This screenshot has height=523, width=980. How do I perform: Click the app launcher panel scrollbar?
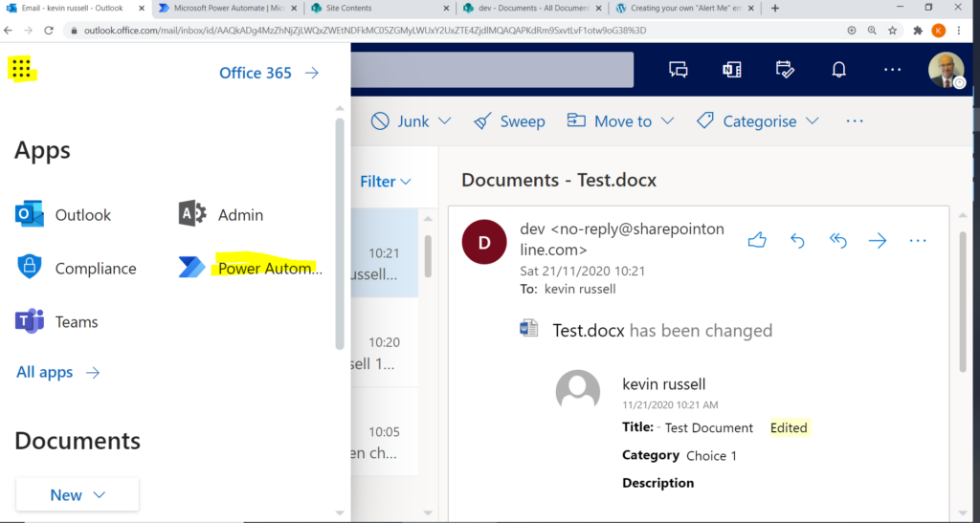pos(340,234)
